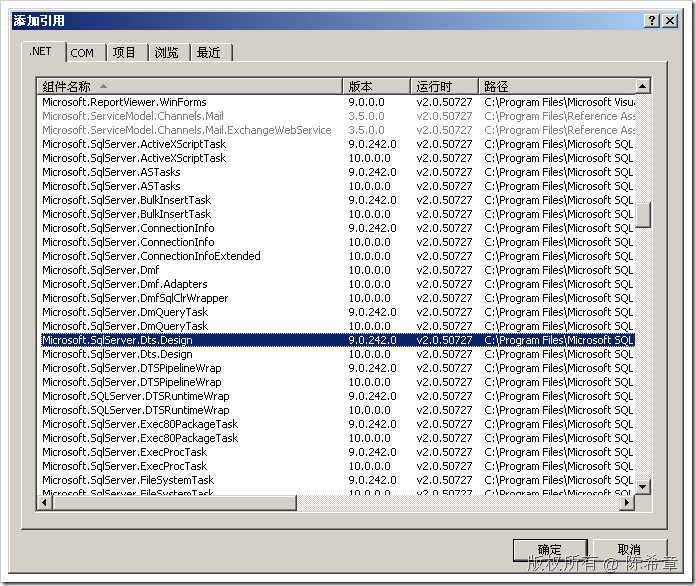Click 确定 to confirm reference

pyautogui.click(x=550, y=550)
